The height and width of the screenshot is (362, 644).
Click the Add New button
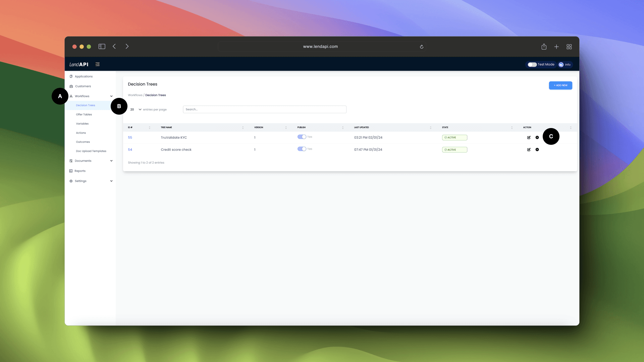[560, 85]
